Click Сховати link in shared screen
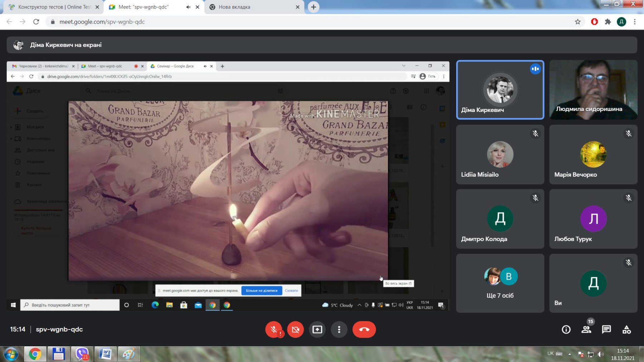 (291, 290)
